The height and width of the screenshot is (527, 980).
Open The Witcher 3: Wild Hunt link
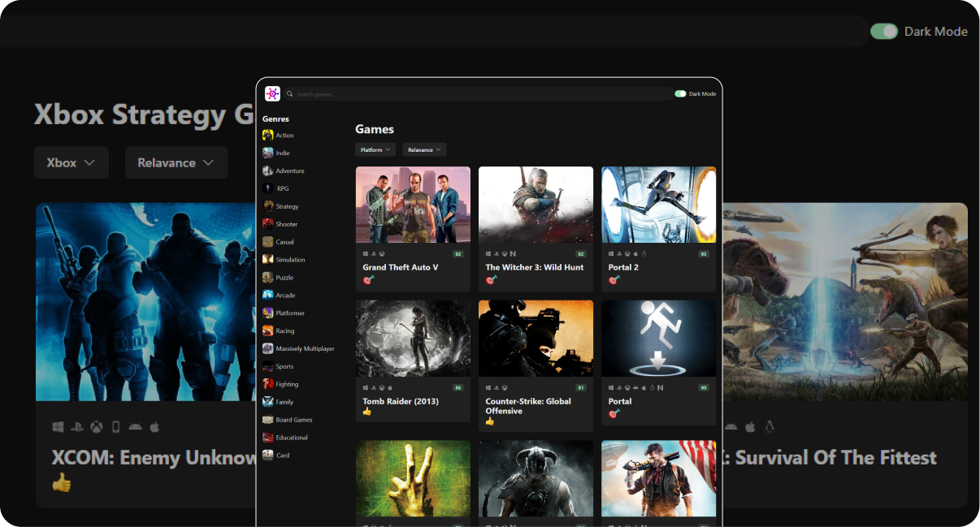[x=534, y=267]
